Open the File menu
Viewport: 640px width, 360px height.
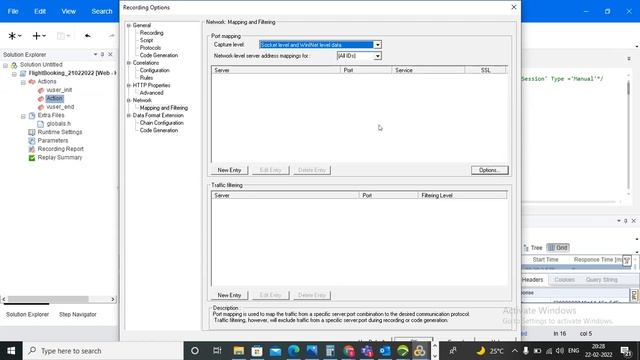point(13,11)
